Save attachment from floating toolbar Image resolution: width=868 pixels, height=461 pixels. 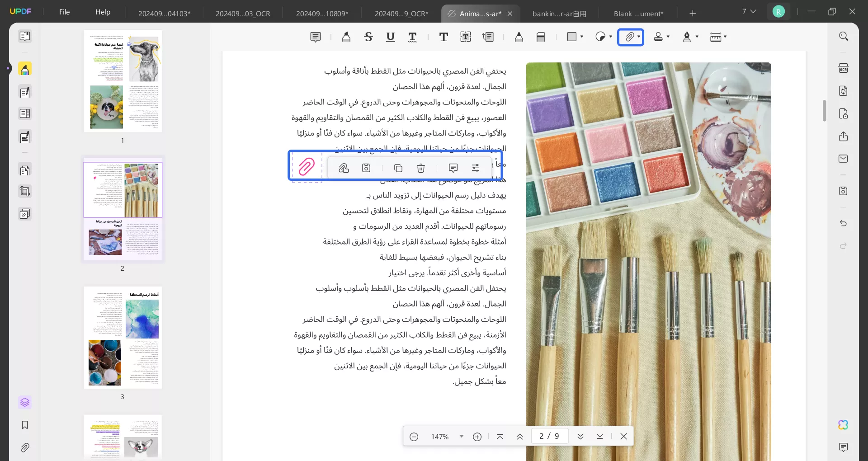pyautogui.click(x=366, y=168)
